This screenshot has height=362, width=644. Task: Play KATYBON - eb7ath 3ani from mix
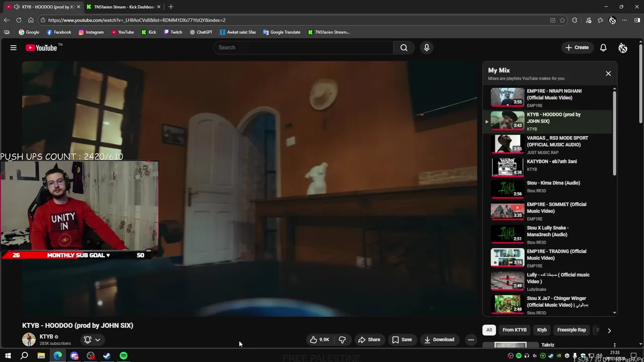[x=548, y=167]
